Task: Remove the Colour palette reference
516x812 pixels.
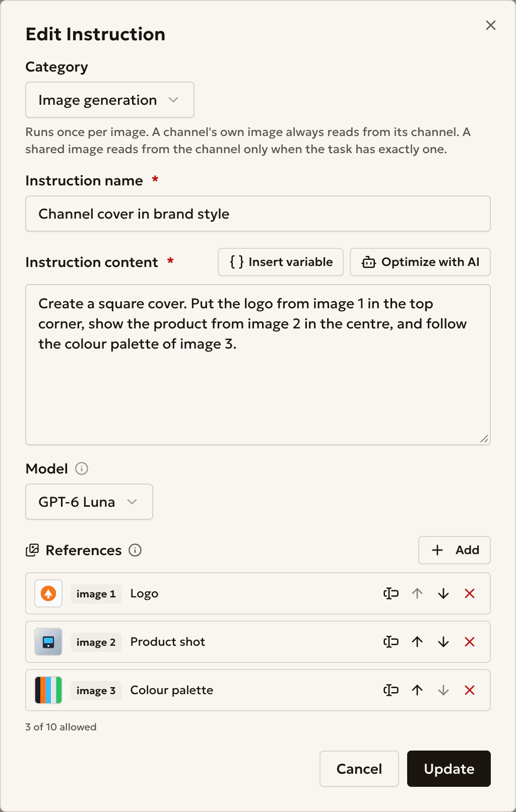Action: click(470, 690)
